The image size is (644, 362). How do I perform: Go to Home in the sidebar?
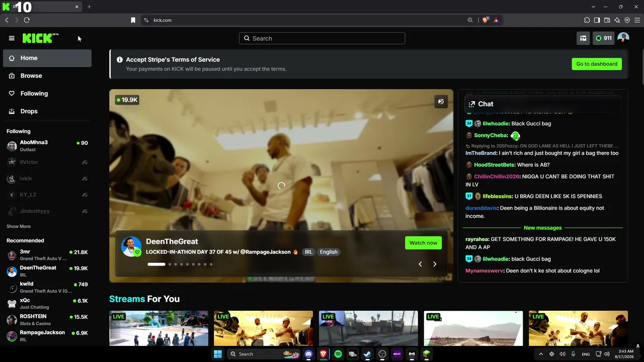pos(47,58)
